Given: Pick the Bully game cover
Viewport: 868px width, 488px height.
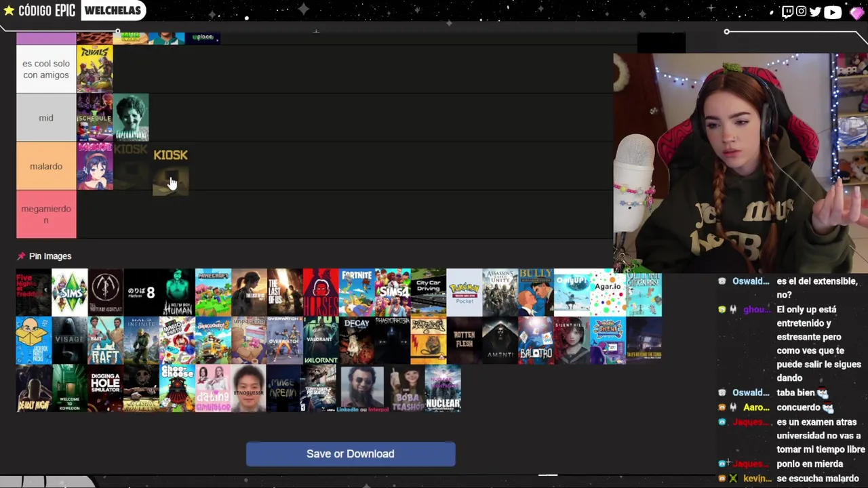Looking at the screenshot, I should 536,293.
